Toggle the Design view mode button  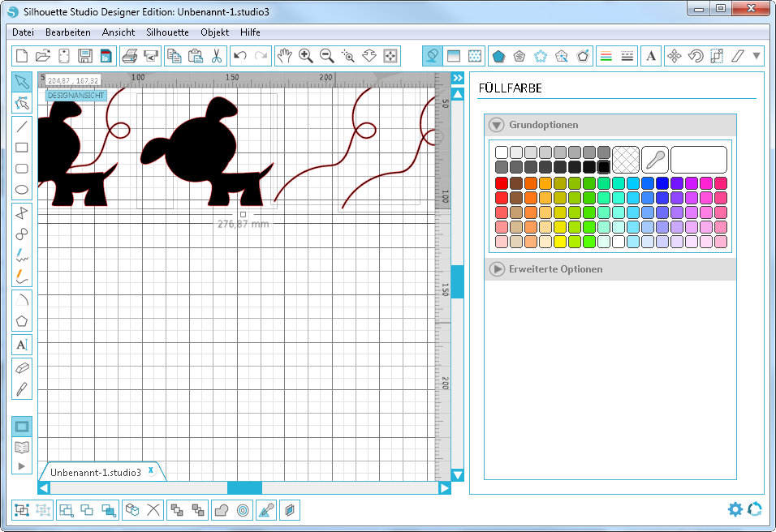pyautogui.click(x=22, y=426)
